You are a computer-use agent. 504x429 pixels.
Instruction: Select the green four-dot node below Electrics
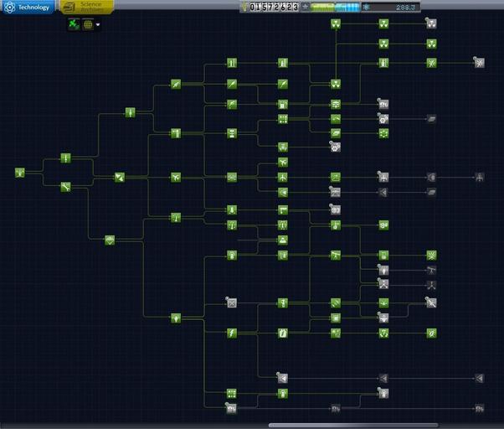click(232, 393)
